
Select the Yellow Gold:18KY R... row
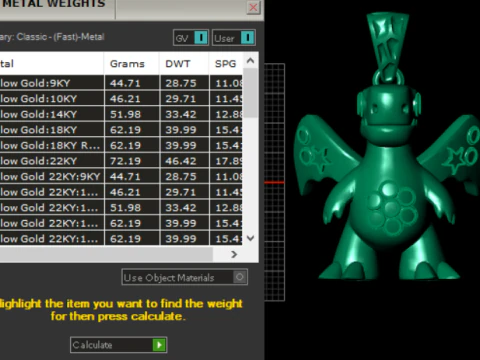(121, 145)
